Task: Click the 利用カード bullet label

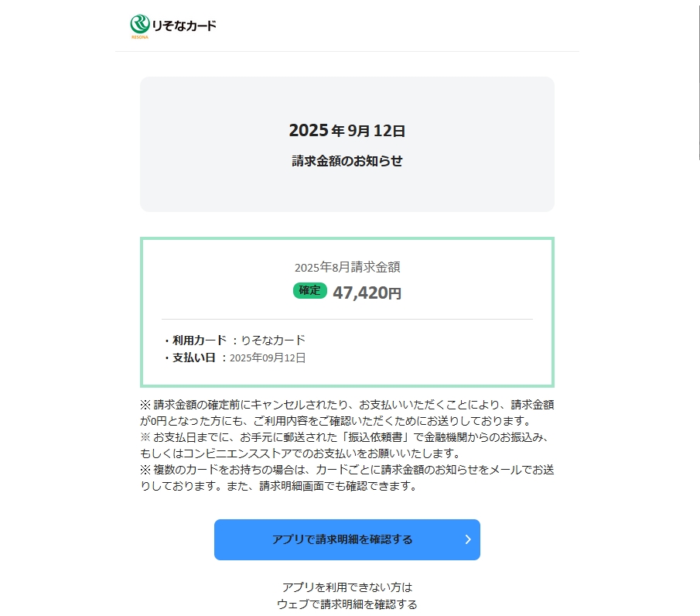Action: [200, 340]
